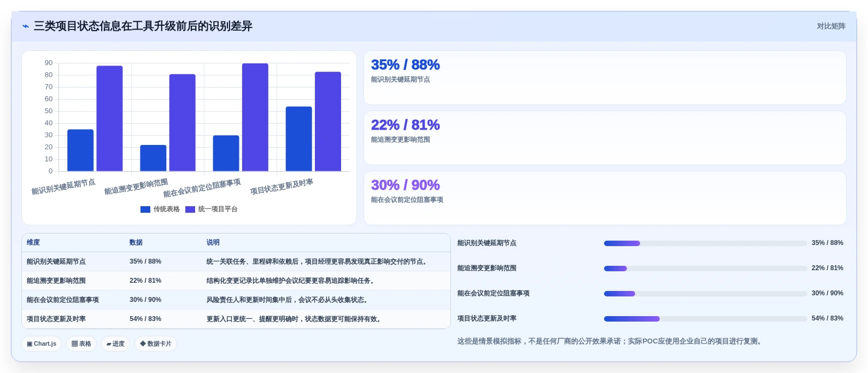Screen dimensions: 868x373
Task: Click the footnote about 情景模拟指标
Action: tap(611, 341)
